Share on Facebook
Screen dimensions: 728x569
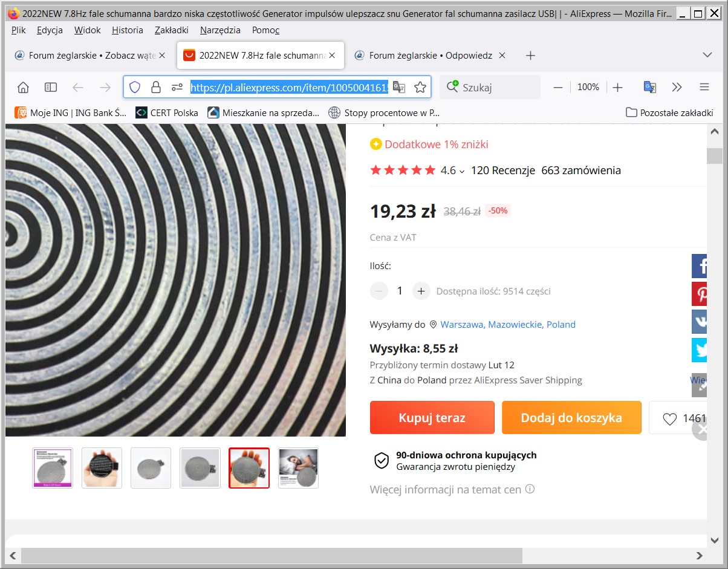[700, 266]
